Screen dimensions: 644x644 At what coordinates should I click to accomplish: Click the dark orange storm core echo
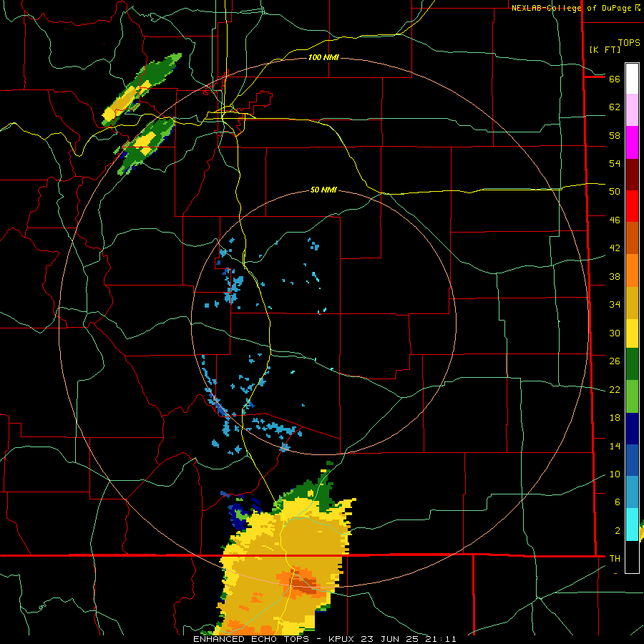(x=304, y=585)
